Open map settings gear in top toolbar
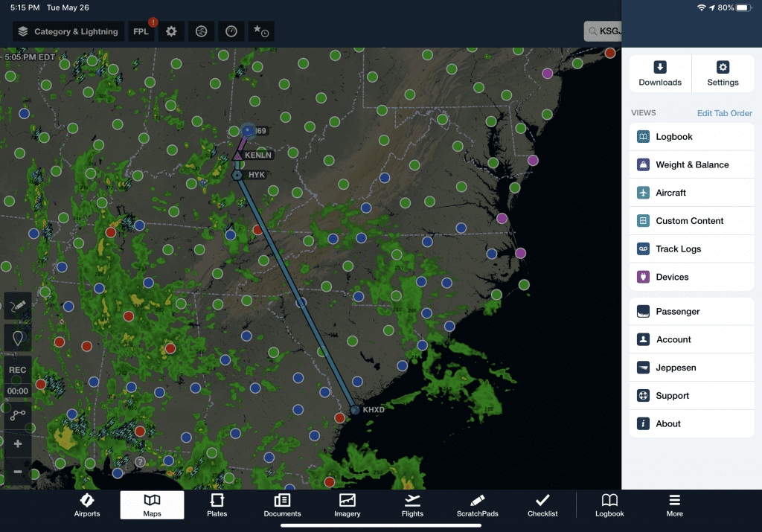762x532 pixels. pyautogui.click(x=172, y=31)
